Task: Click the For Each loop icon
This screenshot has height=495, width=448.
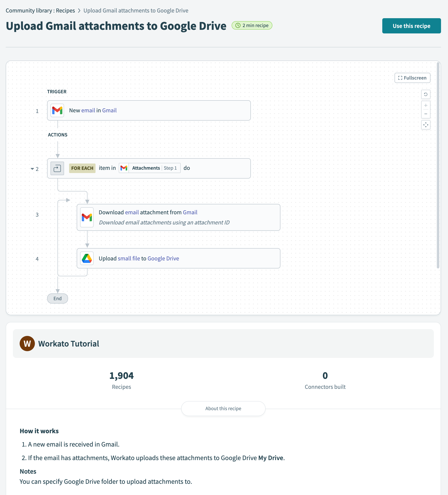Action: tap(57, 168)
